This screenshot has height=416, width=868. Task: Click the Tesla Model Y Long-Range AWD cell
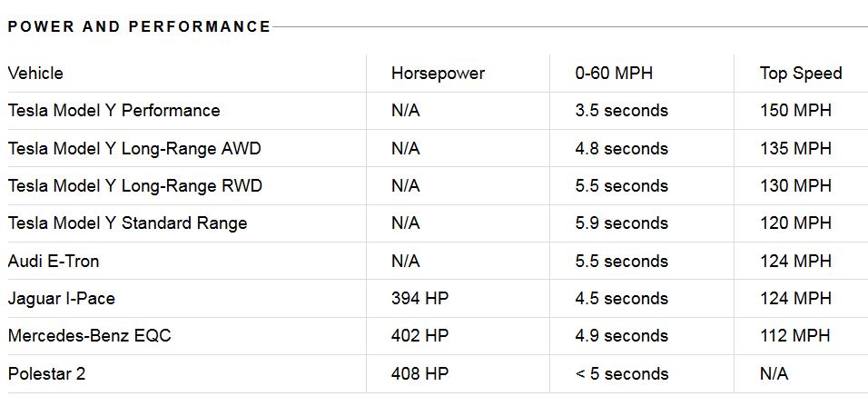tap(134, 149)
